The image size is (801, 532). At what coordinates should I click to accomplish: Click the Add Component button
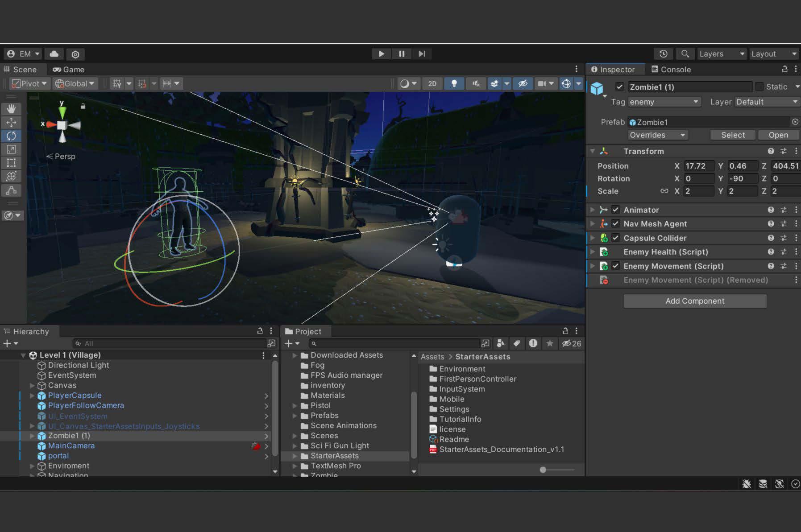(x=694, y=301)
